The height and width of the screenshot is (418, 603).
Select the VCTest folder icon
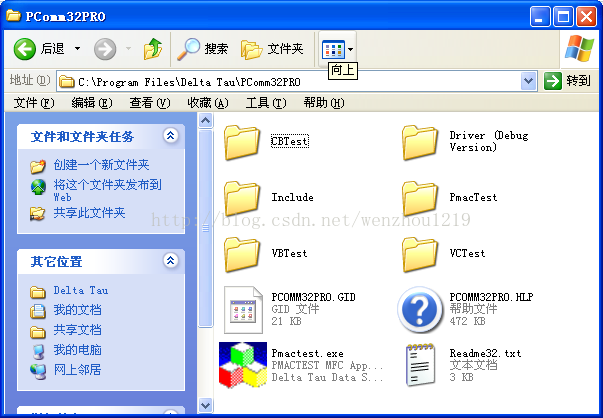click(x=420, y=255)
